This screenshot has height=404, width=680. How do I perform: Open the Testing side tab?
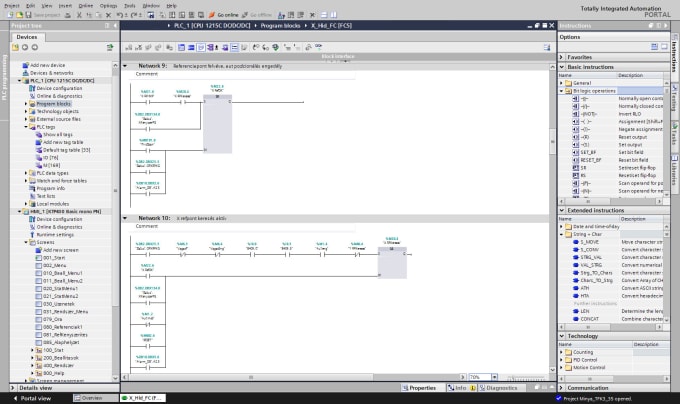675,98
